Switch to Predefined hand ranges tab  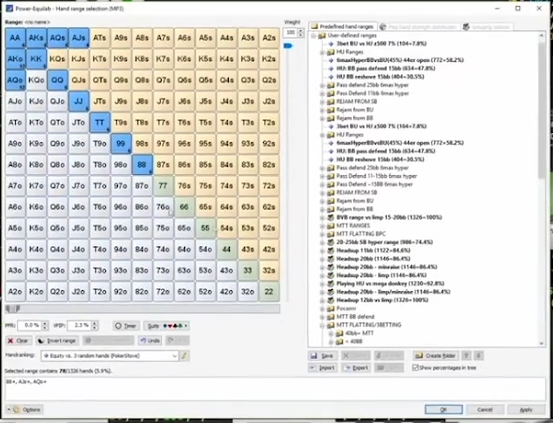[342, 26]
